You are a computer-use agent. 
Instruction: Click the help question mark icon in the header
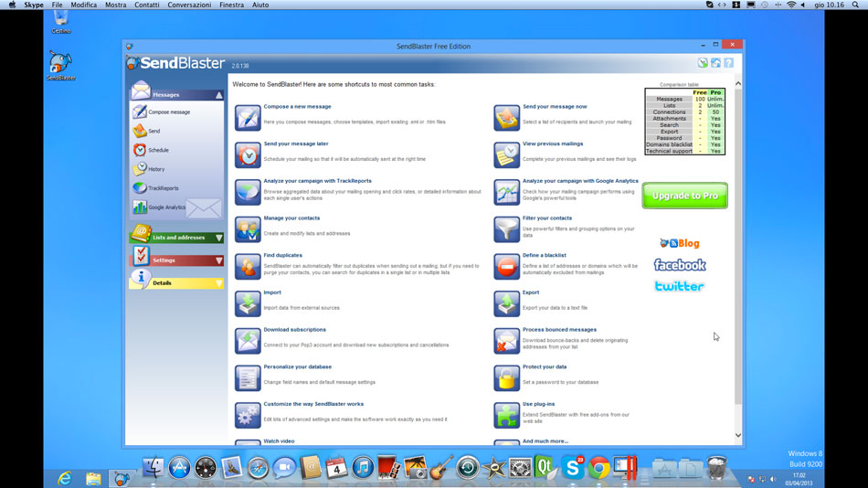[728, 63]
